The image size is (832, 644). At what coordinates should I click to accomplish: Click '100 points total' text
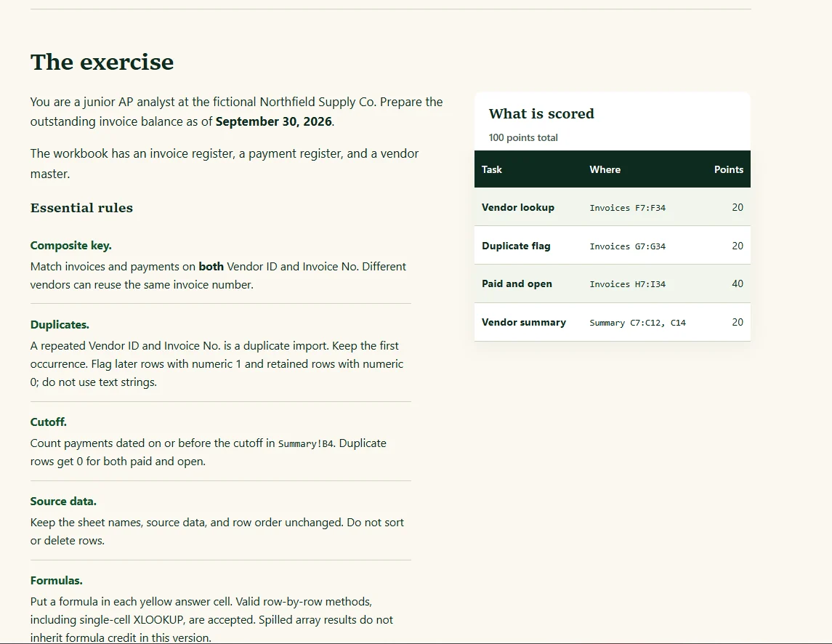523,137
